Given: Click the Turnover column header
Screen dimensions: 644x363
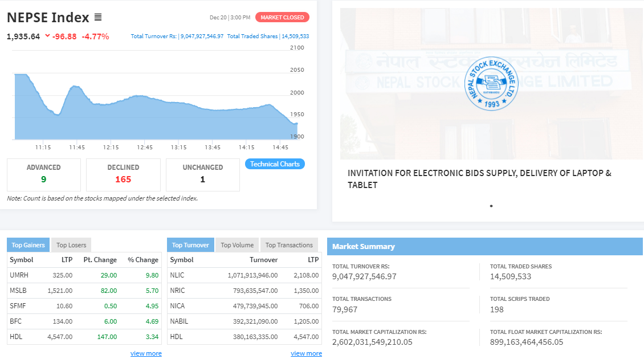Looking at the screenshot, I should (x=264, y=260).
